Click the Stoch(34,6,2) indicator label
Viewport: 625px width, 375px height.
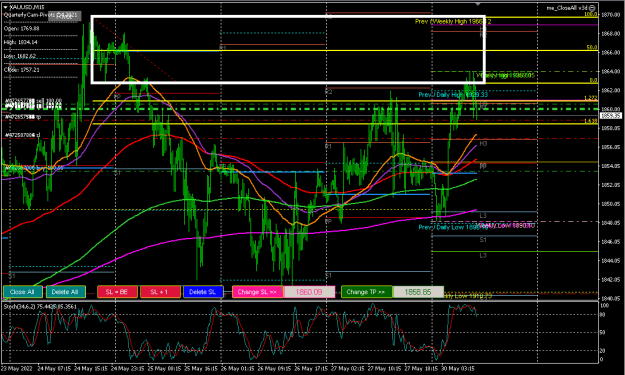click(x=40, y=306)
